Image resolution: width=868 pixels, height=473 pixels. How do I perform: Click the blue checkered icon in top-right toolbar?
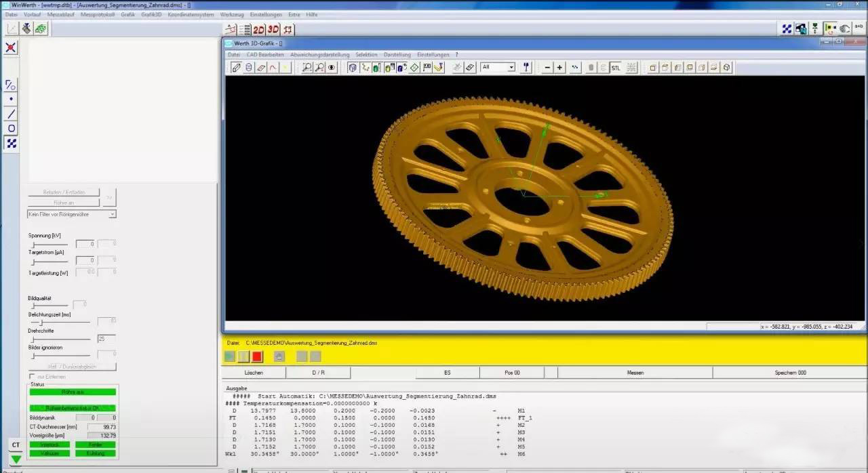787,28
